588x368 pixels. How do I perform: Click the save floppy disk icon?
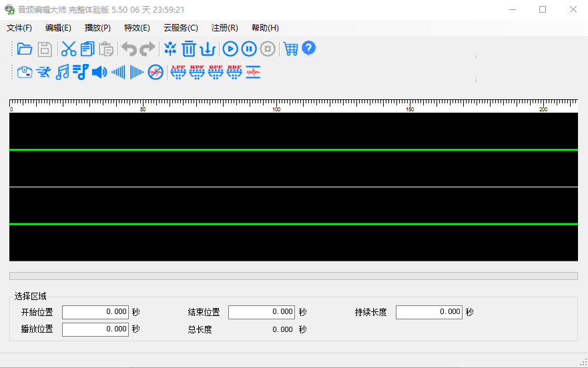45,49
